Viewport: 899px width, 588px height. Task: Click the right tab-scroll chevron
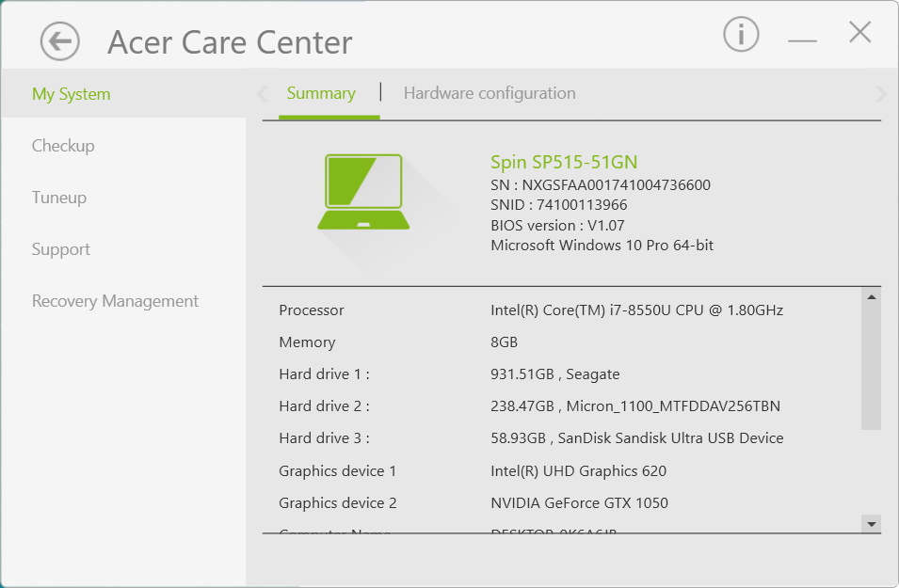(x=881, y=93)
